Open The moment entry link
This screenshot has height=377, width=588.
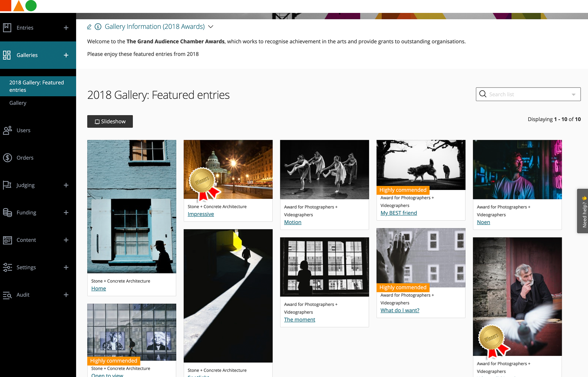[299, 319]
